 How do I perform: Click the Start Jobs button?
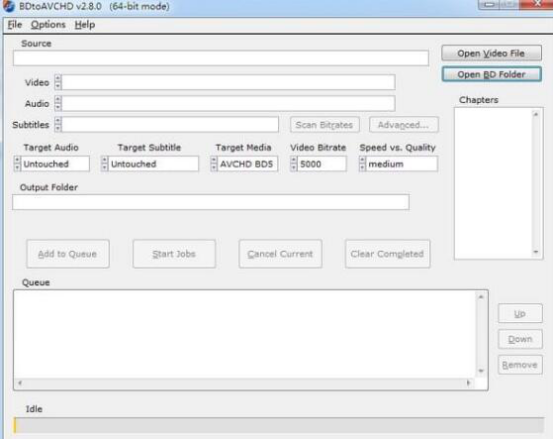(174, 254)
